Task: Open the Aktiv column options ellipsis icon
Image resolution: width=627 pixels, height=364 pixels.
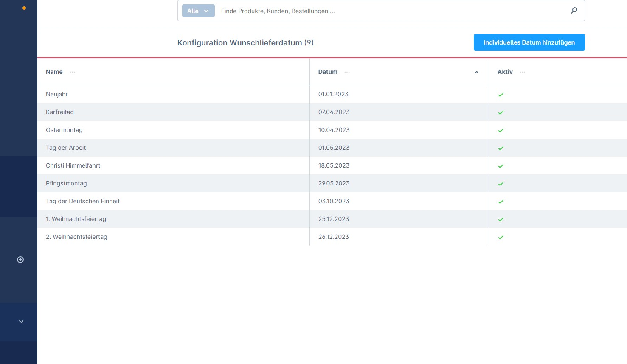Action: coord(522,72)
